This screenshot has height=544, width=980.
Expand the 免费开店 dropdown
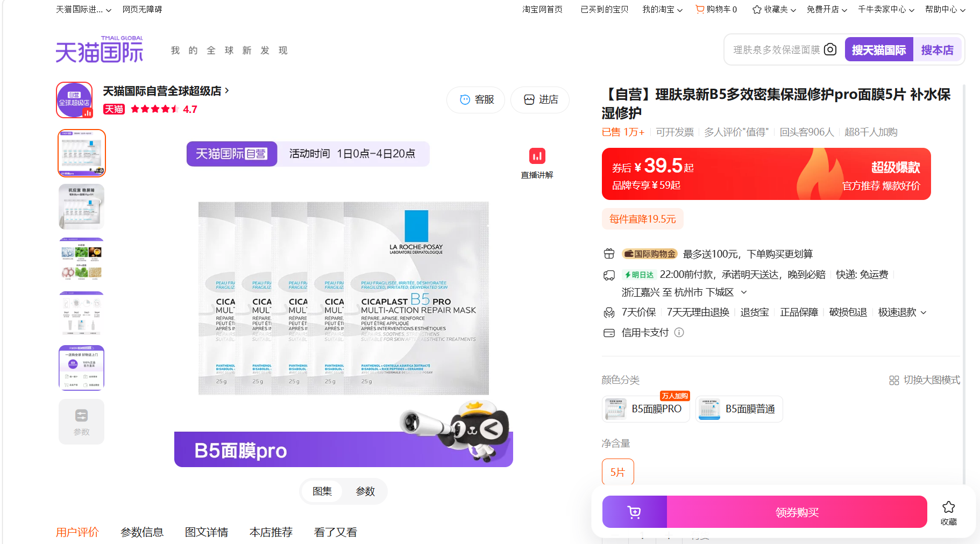827,9
